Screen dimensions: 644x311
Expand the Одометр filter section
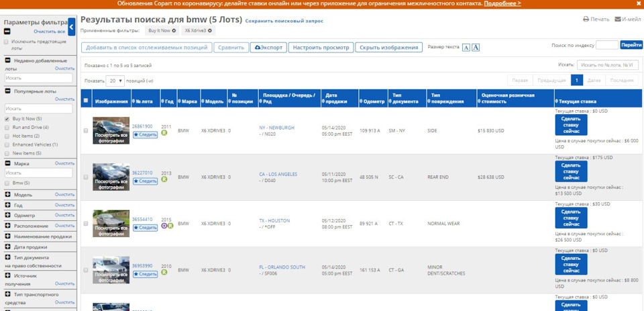pyautogui.click(x=7, y=215)
